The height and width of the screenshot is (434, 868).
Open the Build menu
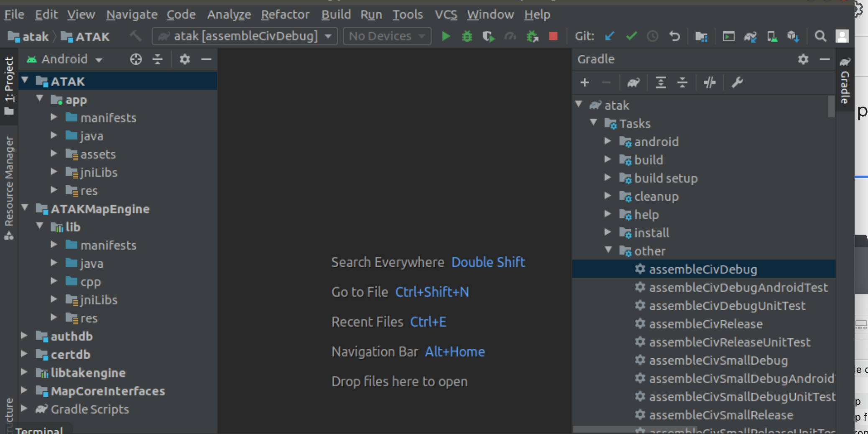336,15
